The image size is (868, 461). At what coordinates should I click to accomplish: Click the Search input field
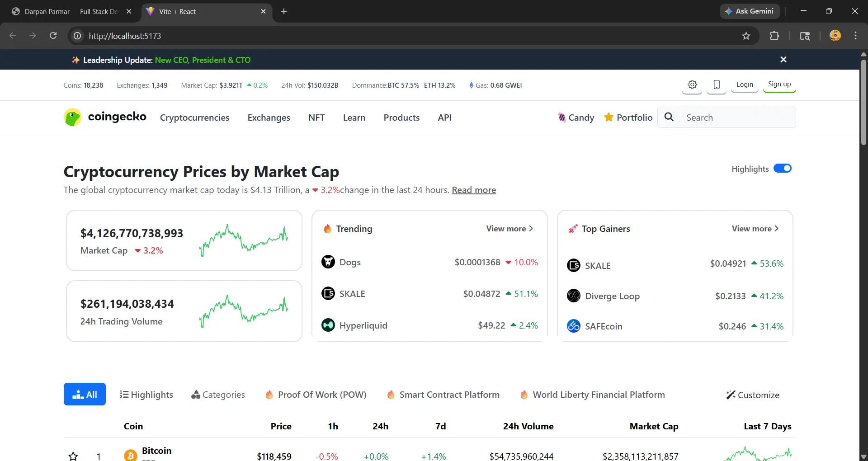pyautogui.click(x=726, y=117)
